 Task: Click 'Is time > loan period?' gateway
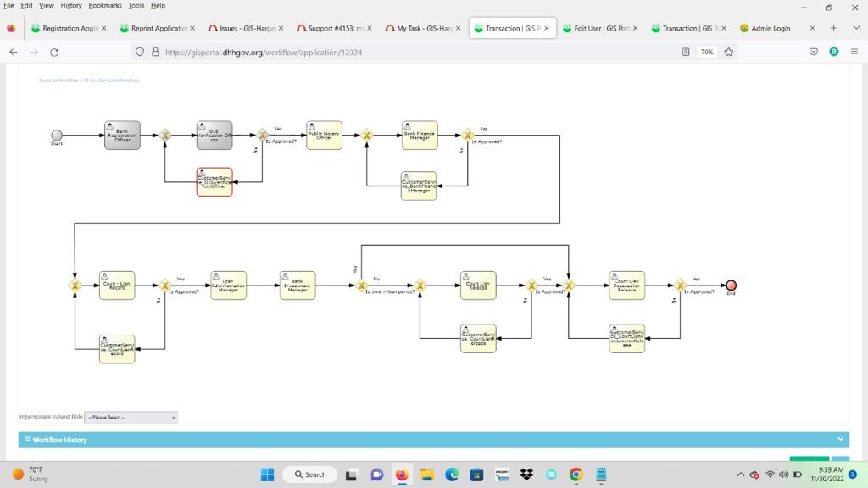point(361,286)
